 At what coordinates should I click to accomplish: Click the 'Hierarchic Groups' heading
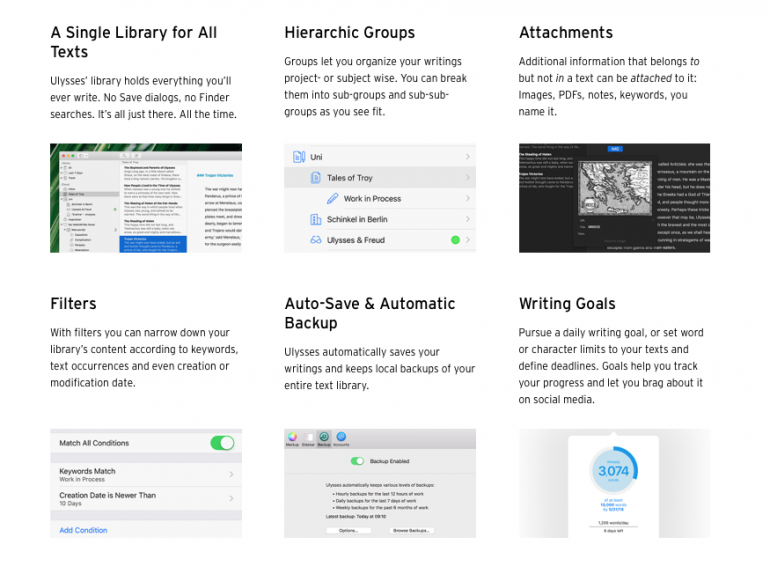pyautogui.click(x=350, y=32)
